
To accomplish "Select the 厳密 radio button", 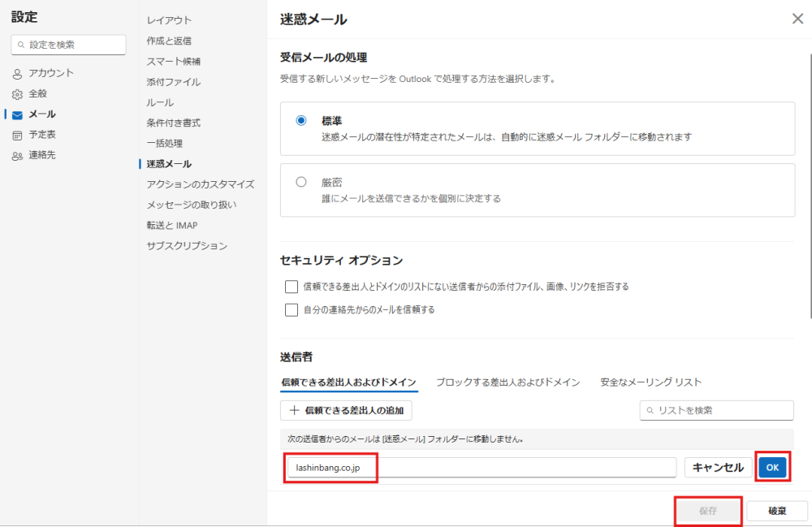I will [x=301, y=182].
